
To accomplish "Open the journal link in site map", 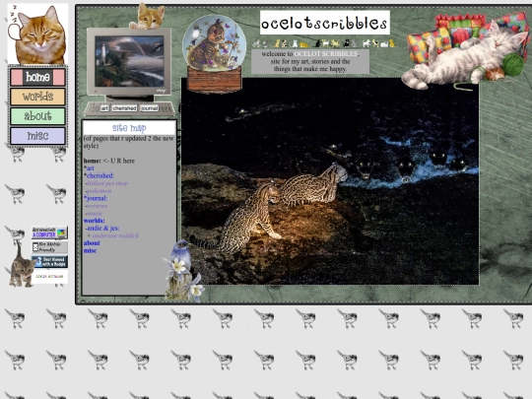I will point(97,198).
